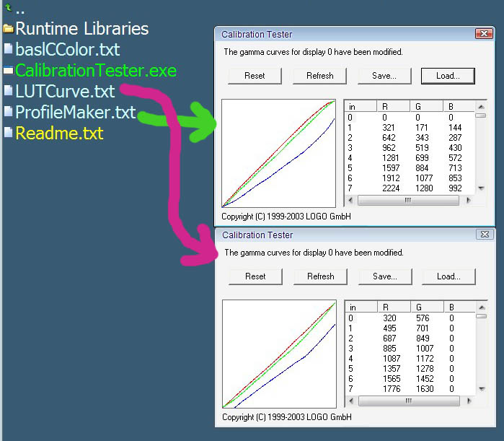Select R value 2224 in upper table
504x441 pixels.
click(391, 188)
